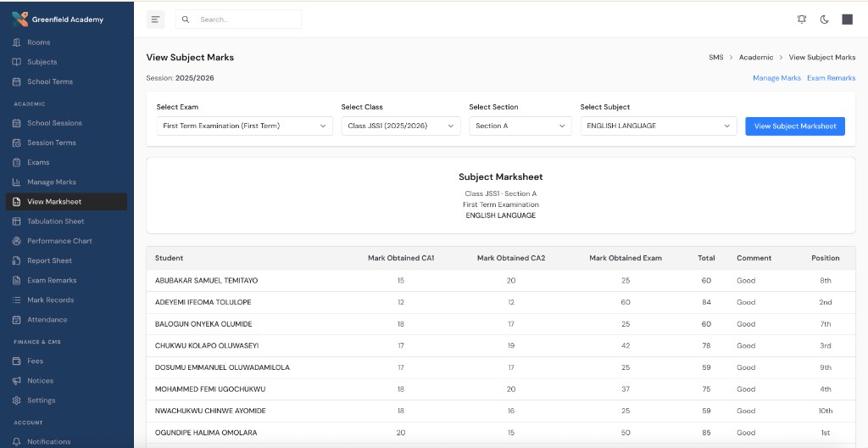Click the Manage Marks bar chart icon
The height and width of the screenshot is (448, 868).
17,182
